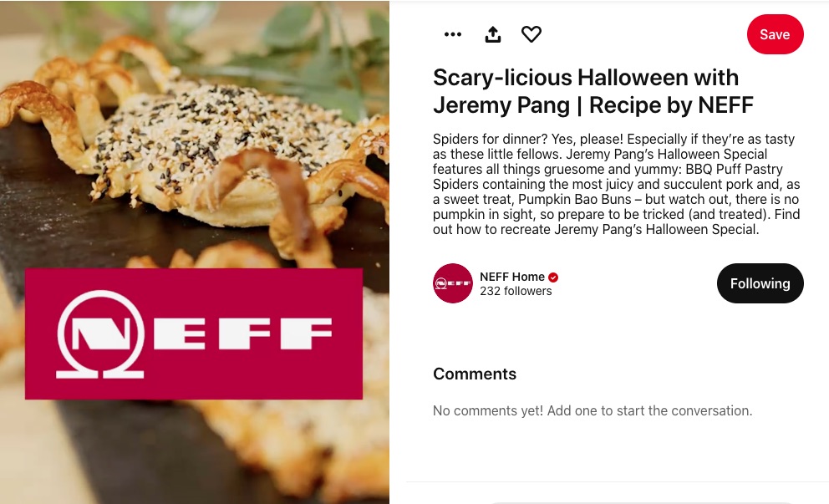Click the No comments yet message
The height and width of the screenshot is (504, 829).
click(593, 411)
